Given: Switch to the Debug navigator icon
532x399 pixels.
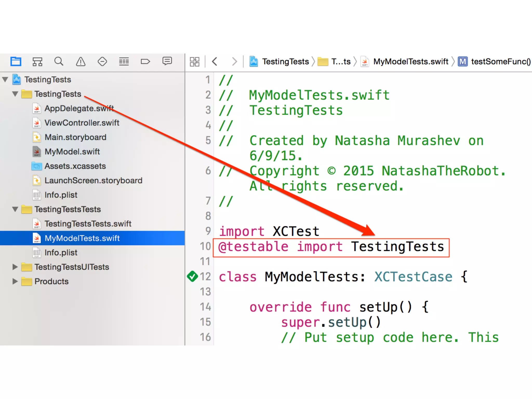Looking at the screenshot, I should click(x=124, y=62).
